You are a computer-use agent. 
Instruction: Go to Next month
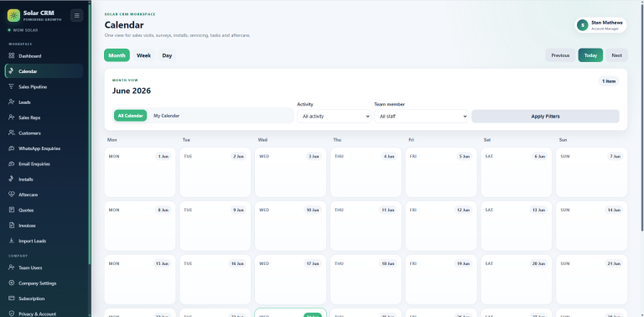coord(616,55)
